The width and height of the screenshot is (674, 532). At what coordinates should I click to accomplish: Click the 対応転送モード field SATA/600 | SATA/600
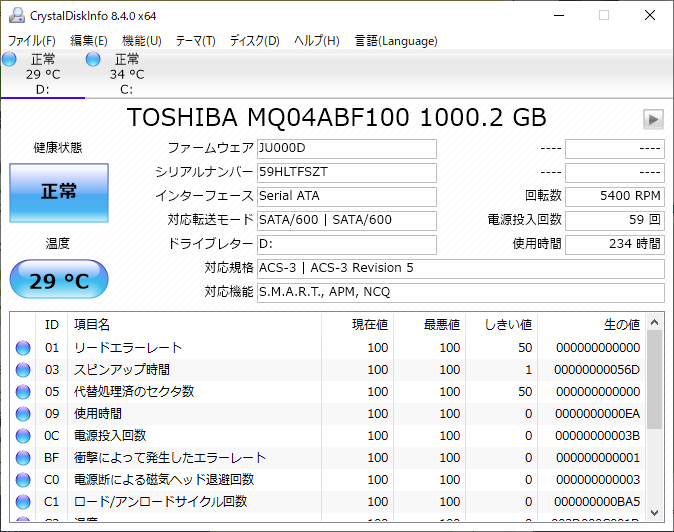(347, 221)
